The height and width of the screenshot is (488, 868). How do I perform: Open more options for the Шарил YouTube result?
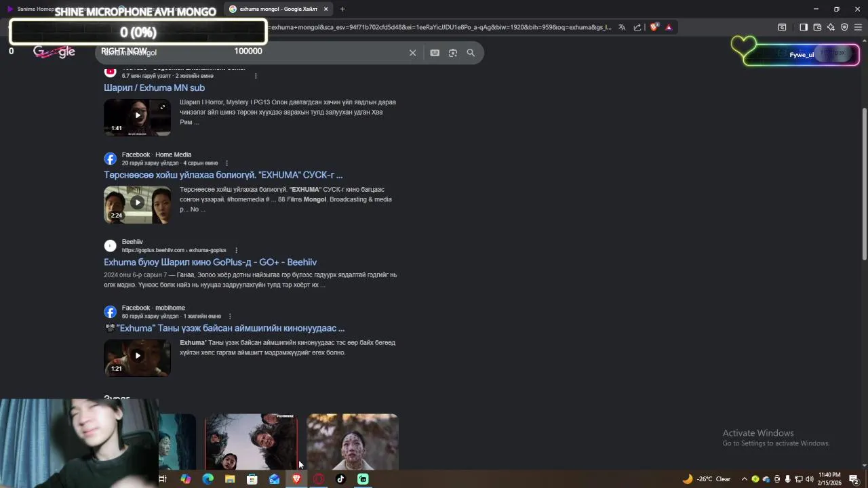click(x=256, y=76)
